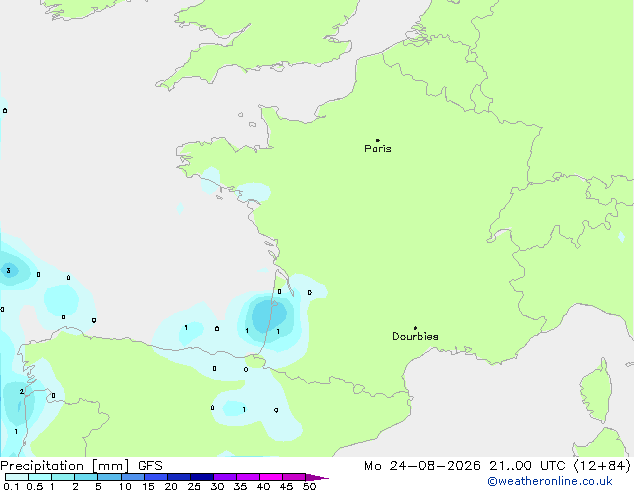The image size is (634, 490).
Task: Select the 25–30 mm navy legend swatch
Action: pyautogui.click(x=202, y=477)
